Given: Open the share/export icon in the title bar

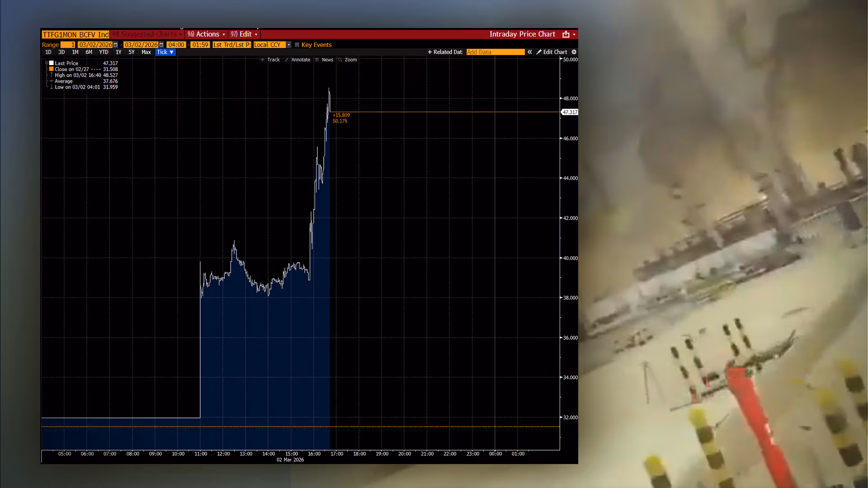Looking at the screenshot, I should [566, 34].
